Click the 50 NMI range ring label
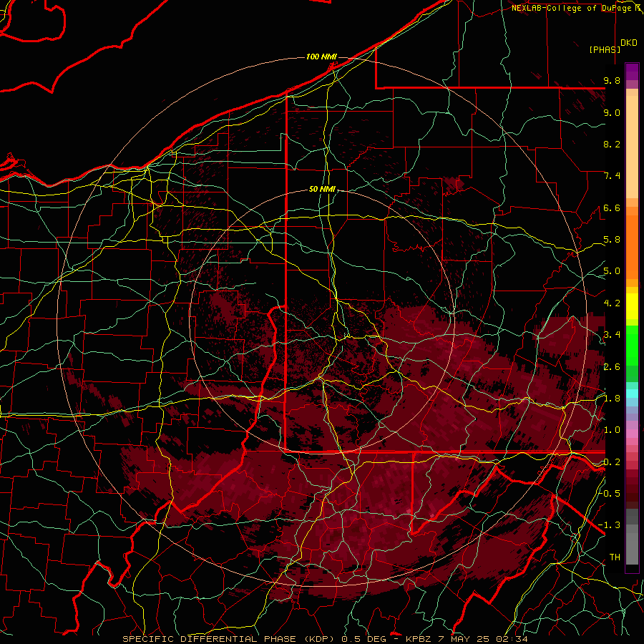Viewport: 644px width, 644px height. pyautogui.click(x=322, y=189)
